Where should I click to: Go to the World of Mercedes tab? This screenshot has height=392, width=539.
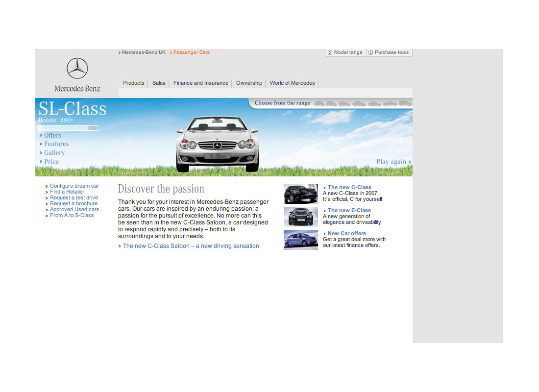[x=292, y=83]
